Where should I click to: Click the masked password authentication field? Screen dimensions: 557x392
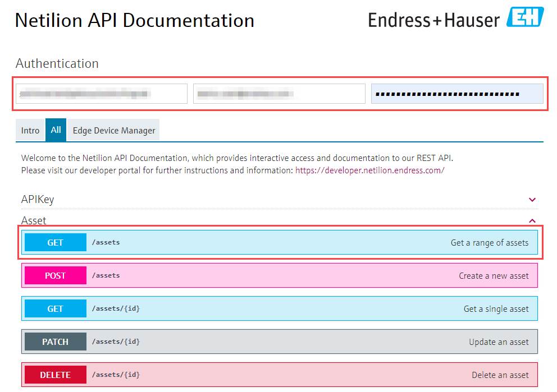tap(457, 93)
